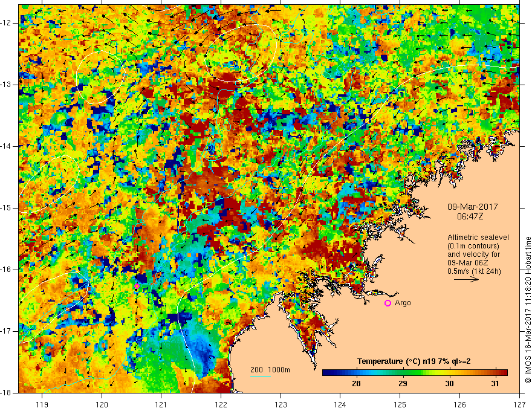
Task: Click the date label 09-Mar-2017
Action: (473, 207)
